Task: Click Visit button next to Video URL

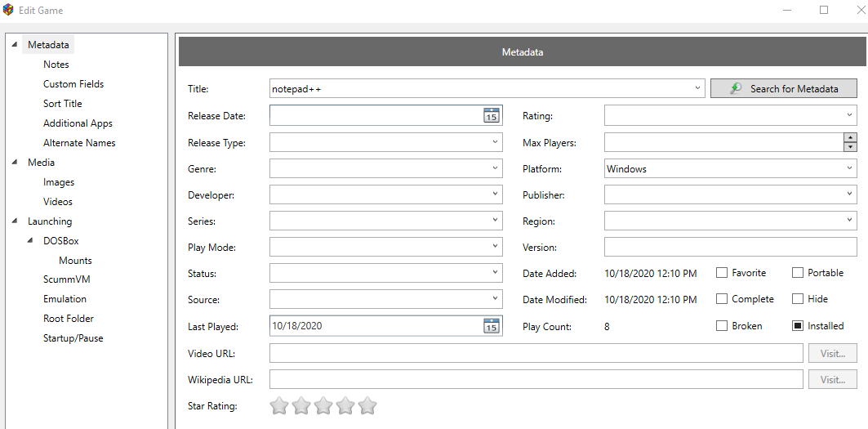Action: click(833, 353)
